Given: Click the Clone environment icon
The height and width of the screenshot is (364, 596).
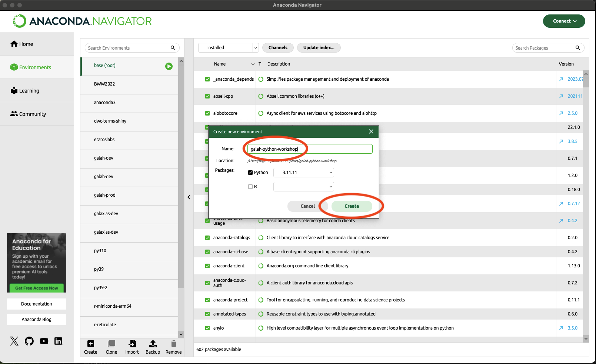Looking at the screenshot, I should tap(111, 344).
